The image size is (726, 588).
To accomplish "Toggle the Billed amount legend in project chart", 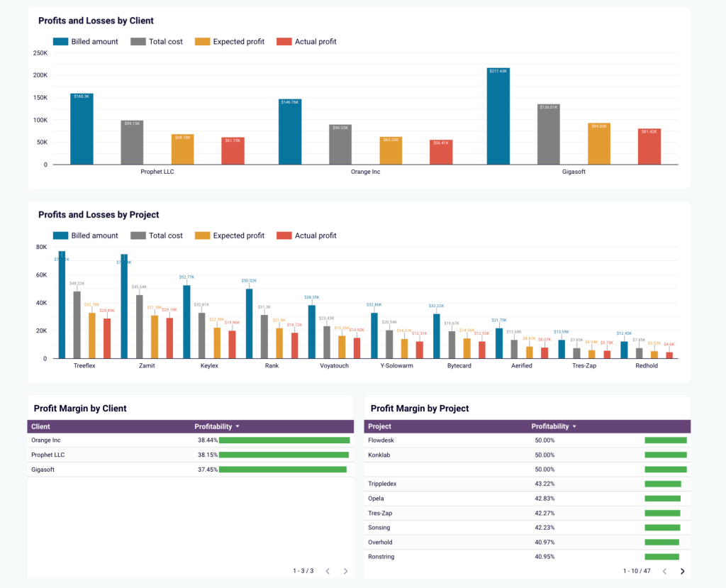I will 85,235.
